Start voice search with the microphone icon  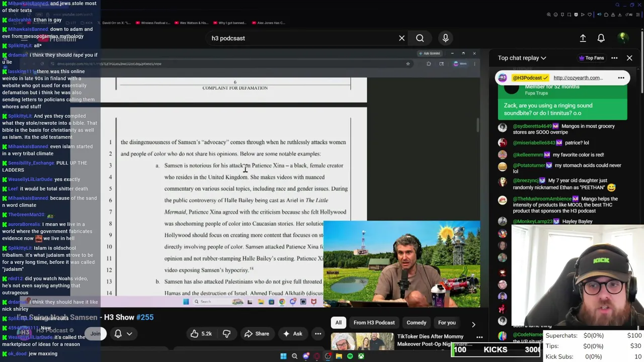[445, 38]
